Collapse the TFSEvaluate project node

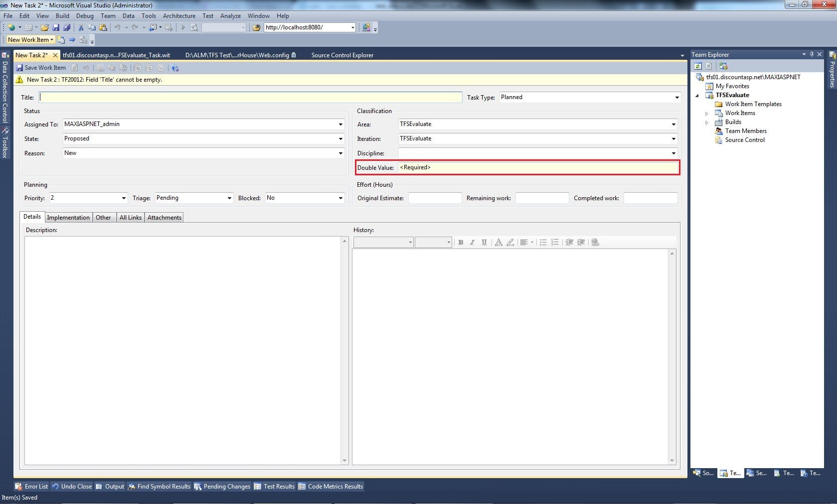coord(697,96)
